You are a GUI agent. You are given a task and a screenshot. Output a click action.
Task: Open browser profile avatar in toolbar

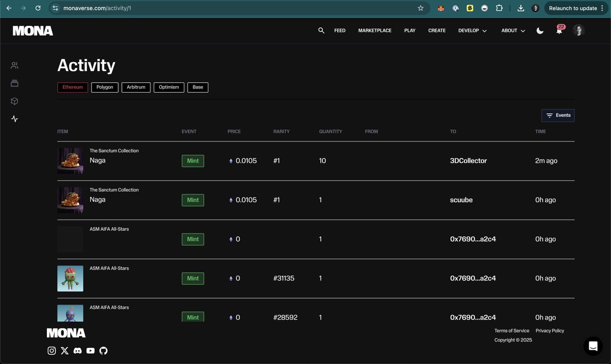pos(535,8)
